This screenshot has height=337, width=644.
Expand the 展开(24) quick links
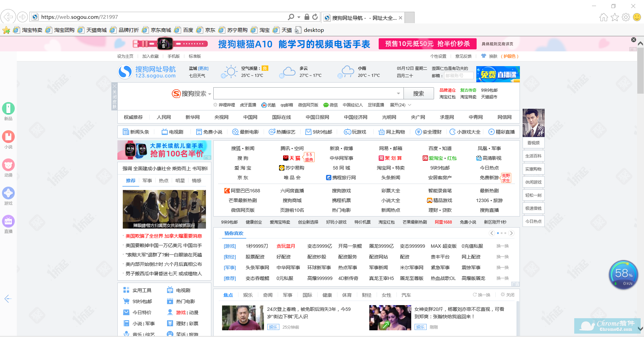coord(400,105)
